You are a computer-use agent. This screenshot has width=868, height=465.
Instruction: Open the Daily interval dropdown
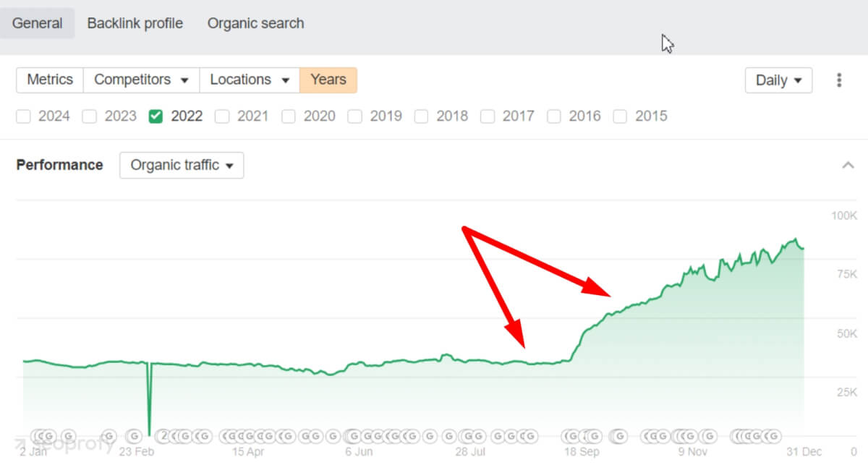(x=778, y=80)
